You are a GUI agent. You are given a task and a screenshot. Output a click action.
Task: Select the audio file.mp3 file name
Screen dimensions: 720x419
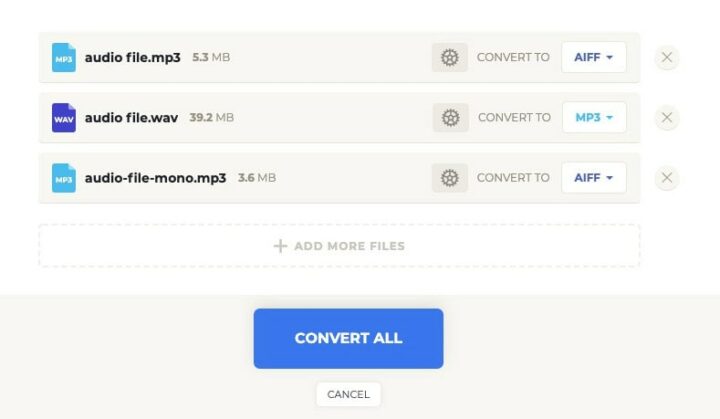(x=132, y=58)
